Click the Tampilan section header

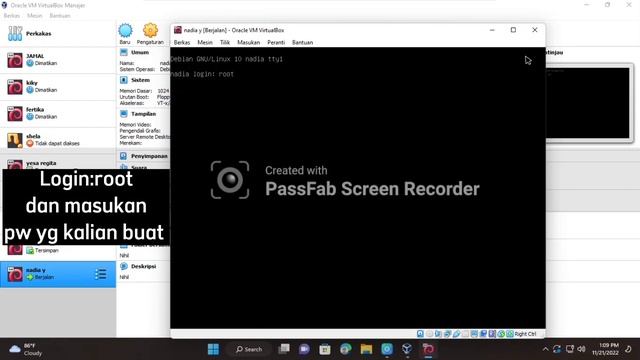143,113
